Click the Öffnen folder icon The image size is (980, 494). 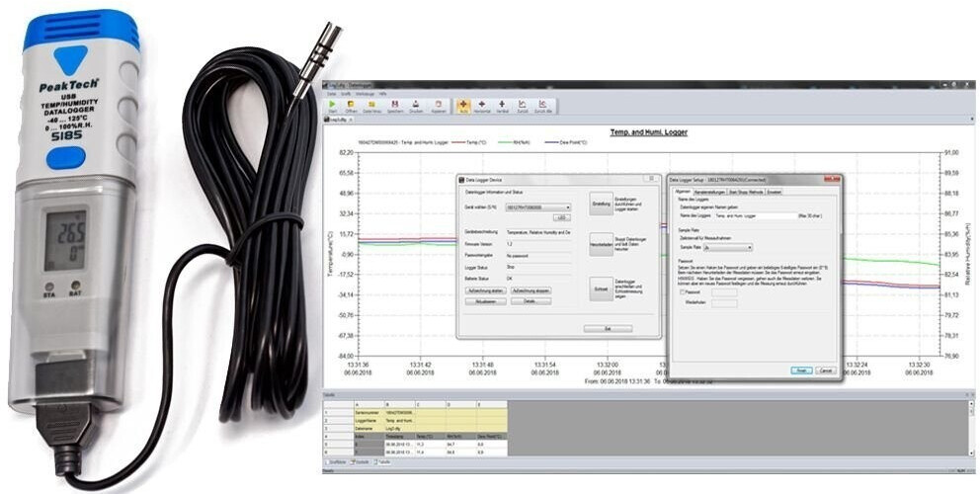(x=351, y=105)
